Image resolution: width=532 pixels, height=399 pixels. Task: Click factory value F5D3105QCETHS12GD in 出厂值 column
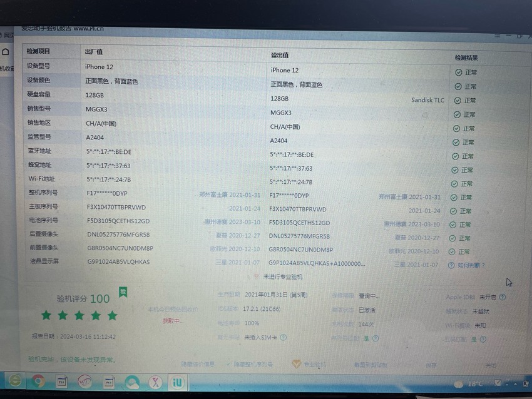[118, 221]
